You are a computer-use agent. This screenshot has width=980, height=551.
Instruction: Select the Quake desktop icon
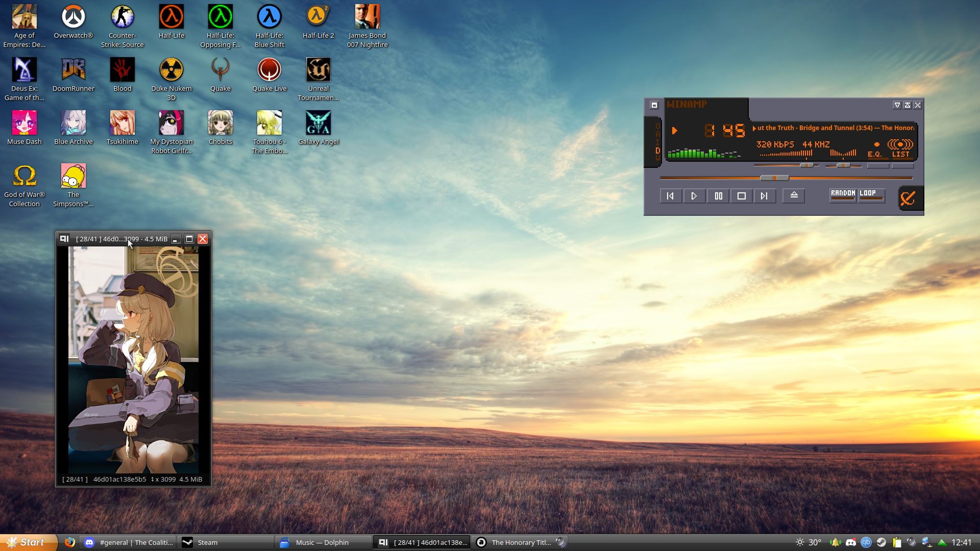click(x=220, y=75)
